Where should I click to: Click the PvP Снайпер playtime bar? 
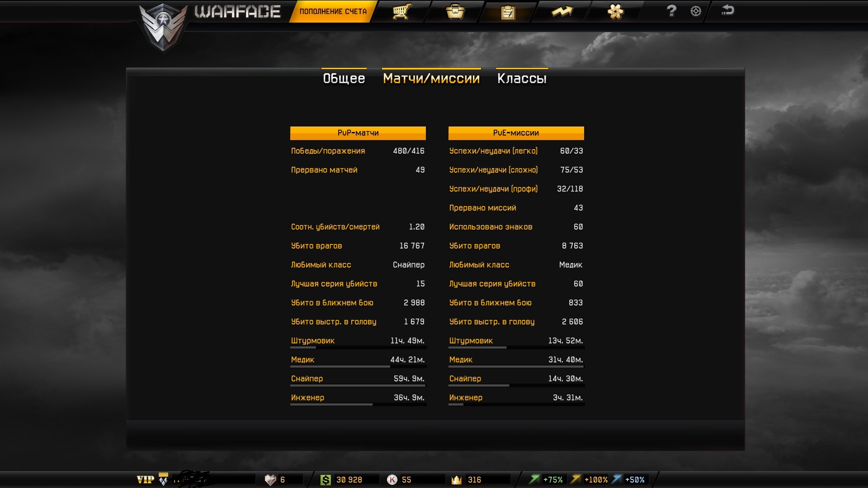coord(358,385)
